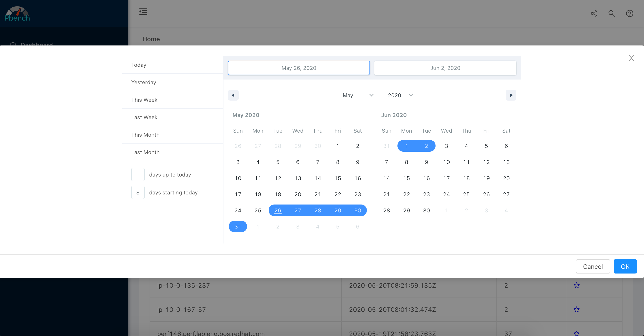Viewport: 644px width, 336px height.
Task: Click the days up to today input
Action: tap(138, 174)
